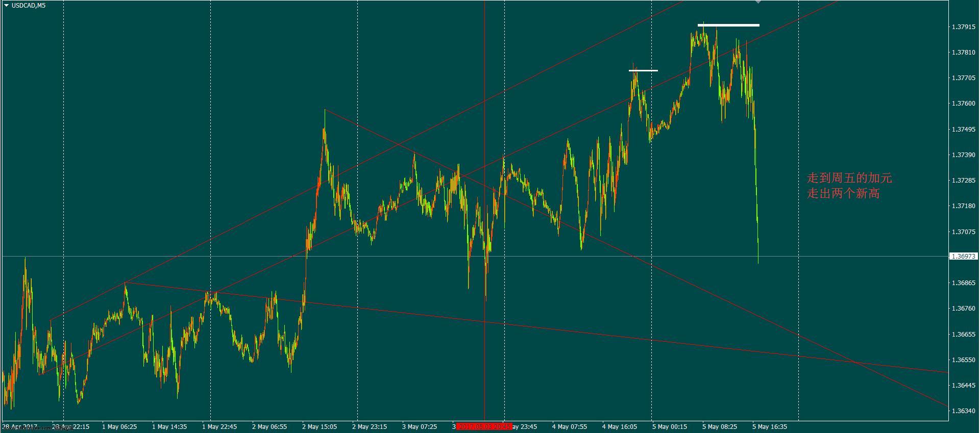Click time axis label 1 May 22:45
The width and height of the screenshot is (980, 433).
pos(219,426)
